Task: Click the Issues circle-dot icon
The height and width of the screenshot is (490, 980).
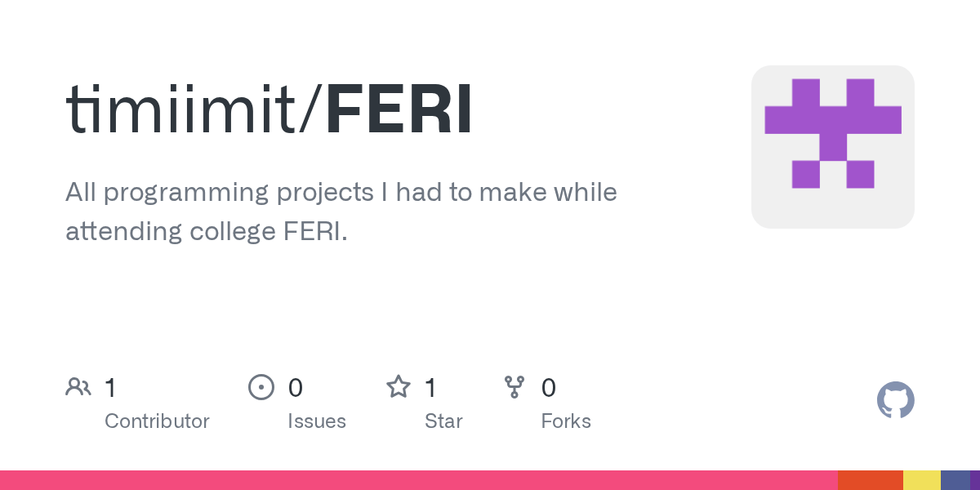Action: click(261, 387)
